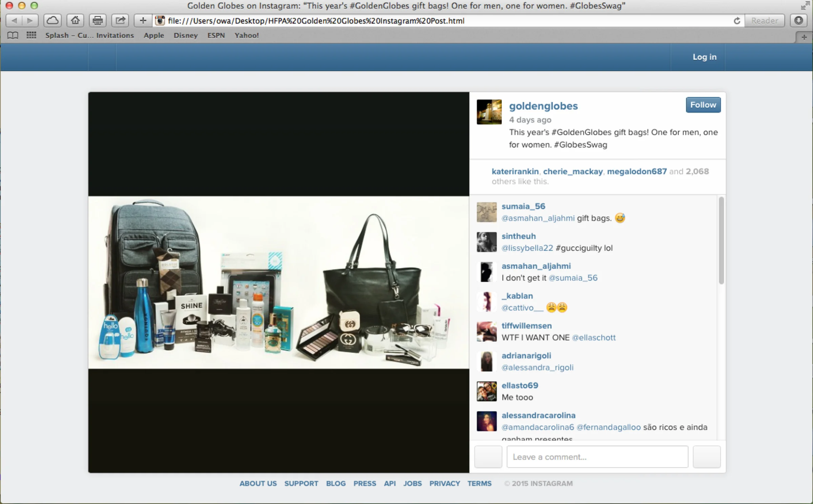Enter full screen via the expand arrows icon
The width and height of the screenshot is (813, 504).
(x=805, y=5)
